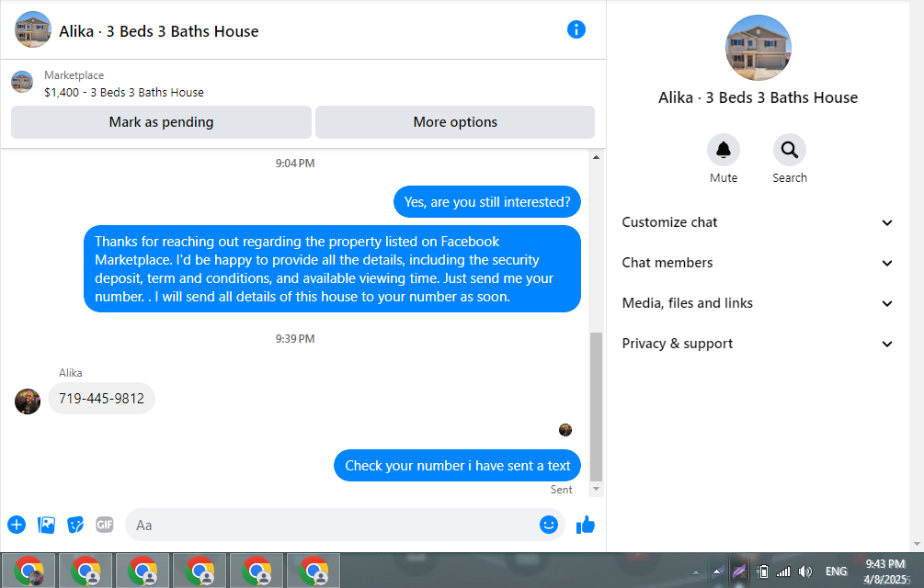This screenshot has height=588, width=924.
Task: Click the Mark as pending button
Action: pos(161,122)
